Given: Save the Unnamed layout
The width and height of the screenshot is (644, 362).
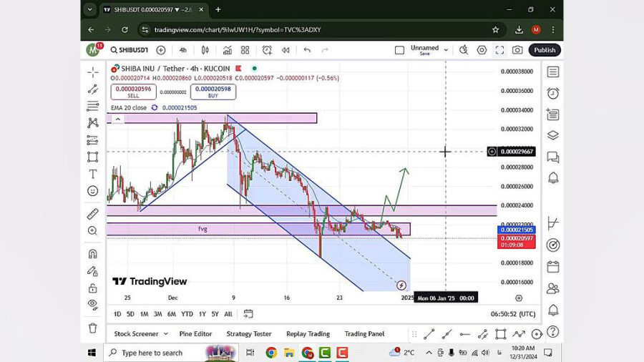Looking at the screenshot, I should click(x=424, y=50).
